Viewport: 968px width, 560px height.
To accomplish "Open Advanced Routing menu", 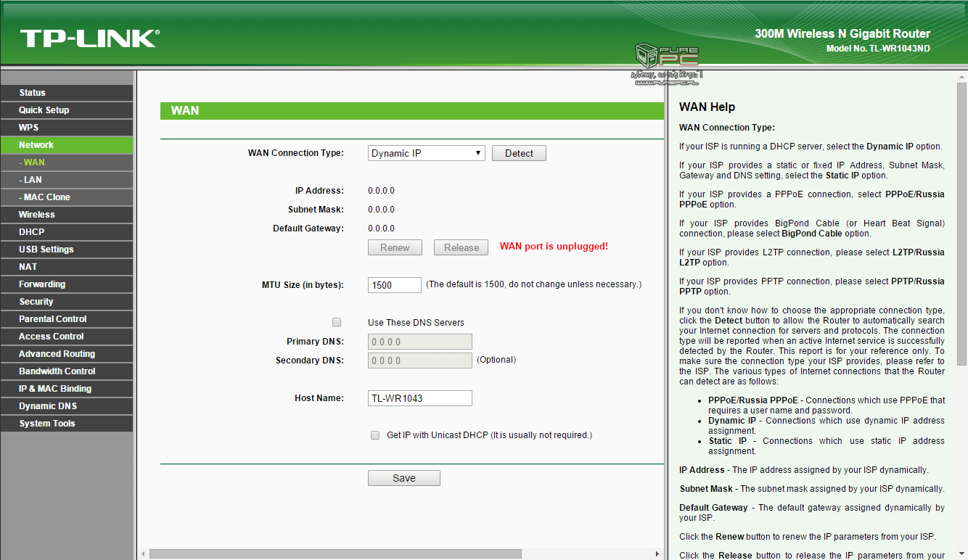I will [67, 354].
